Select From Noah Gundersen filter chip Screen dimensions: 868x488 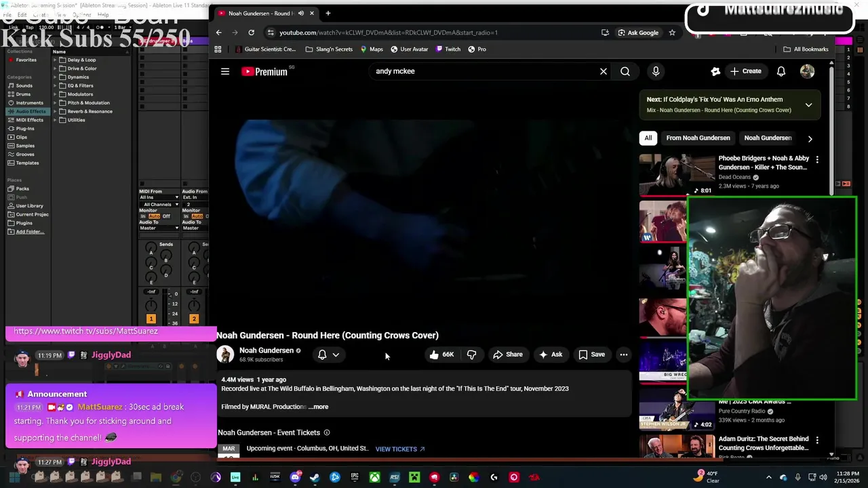point(698,138)
